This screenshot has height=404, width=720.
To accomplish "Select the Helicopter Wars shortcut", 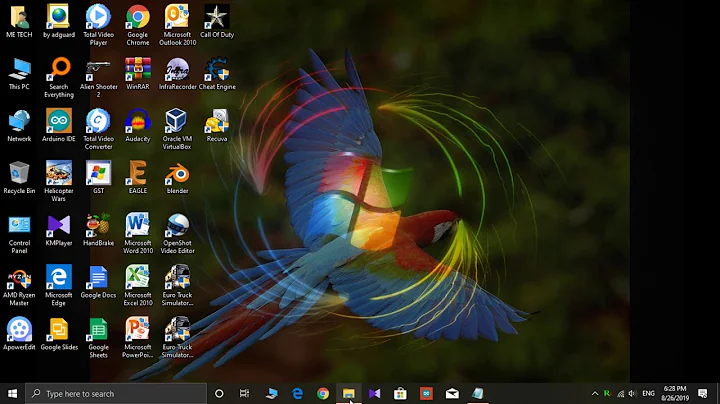I will pos(59,181).
